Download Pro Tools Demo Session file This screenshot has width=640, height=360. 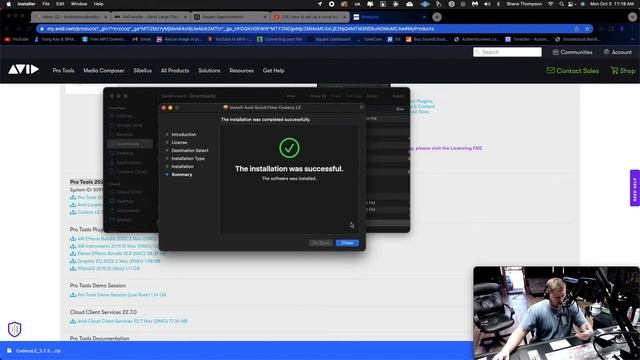tap(122, 295)
